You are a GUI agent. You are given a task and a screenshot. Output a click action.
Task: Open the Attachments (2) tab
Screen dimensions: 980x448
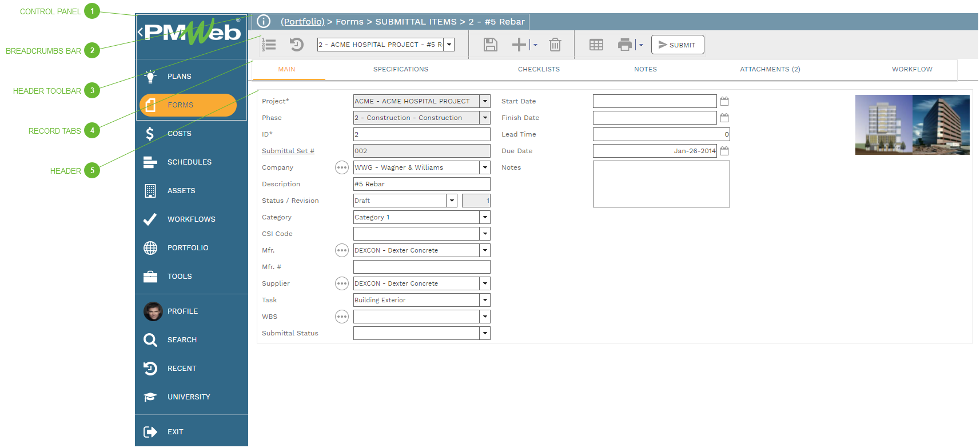point(770,69)
